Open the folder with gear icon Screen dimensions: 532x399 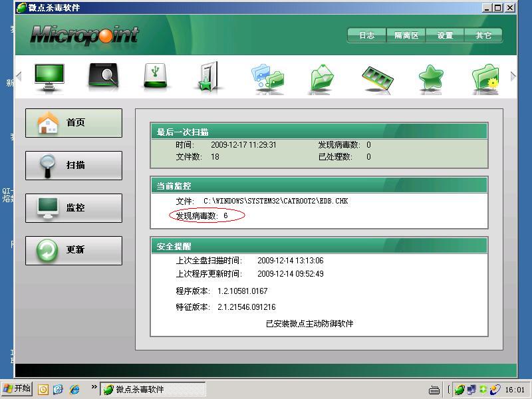pyautogui.click(x=485, y=78)
